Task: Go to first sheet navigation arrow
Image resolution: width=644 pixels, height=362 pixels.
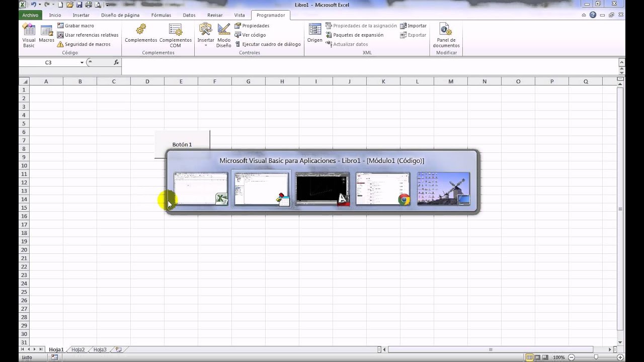Action: pyautogui.click(x=22, y=349)
